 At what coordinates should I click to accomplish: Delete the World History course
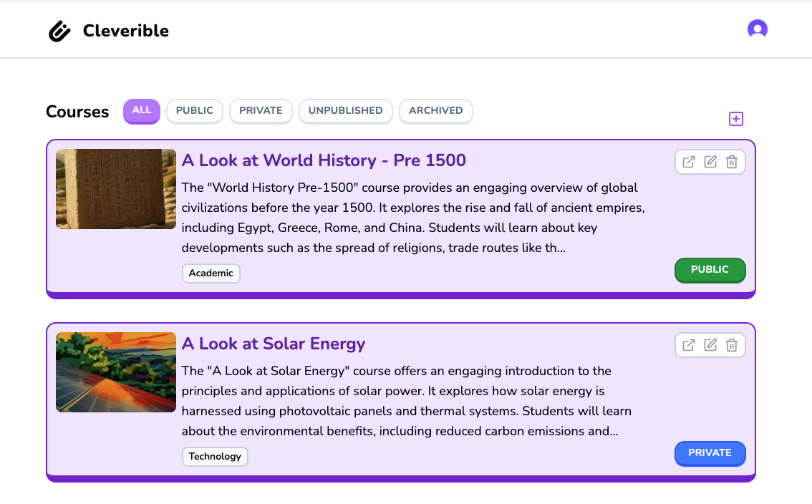732,162
